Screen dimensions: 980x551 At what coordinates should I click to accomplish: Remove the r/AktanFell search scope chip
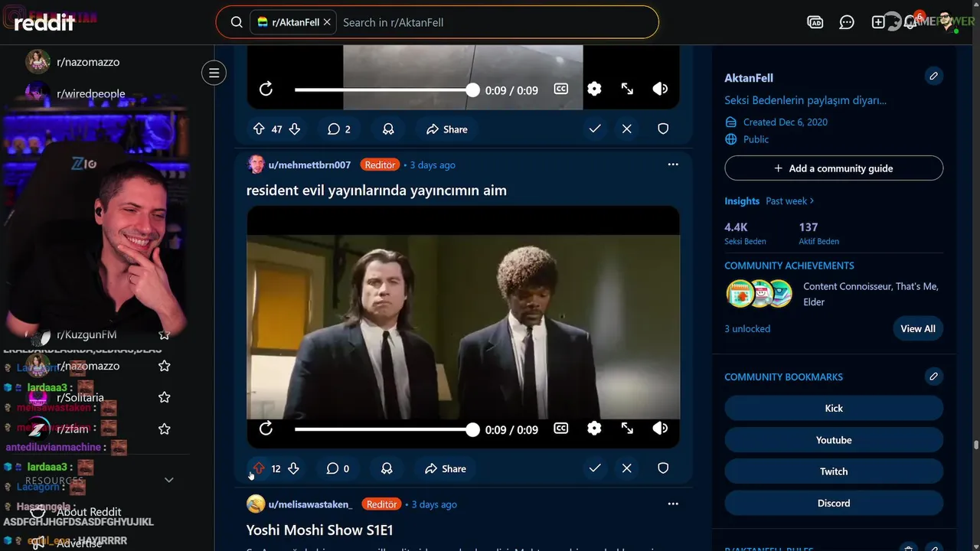[327, 22]
